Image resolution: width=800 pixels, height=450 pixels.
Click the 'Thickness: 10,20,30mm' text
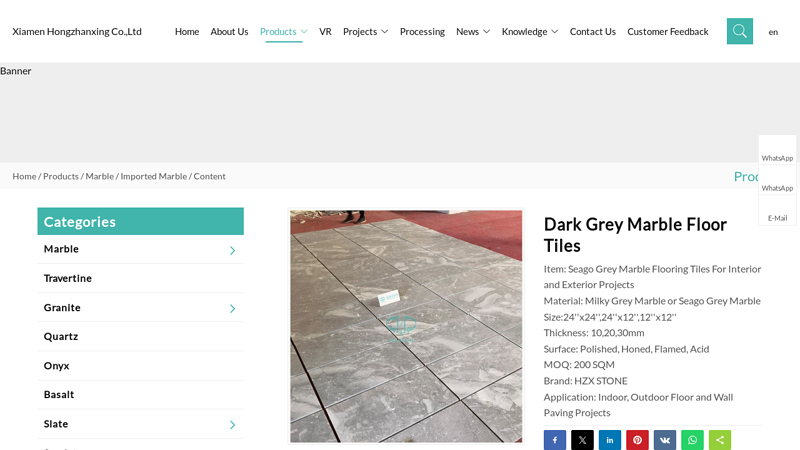click(593, 333)
